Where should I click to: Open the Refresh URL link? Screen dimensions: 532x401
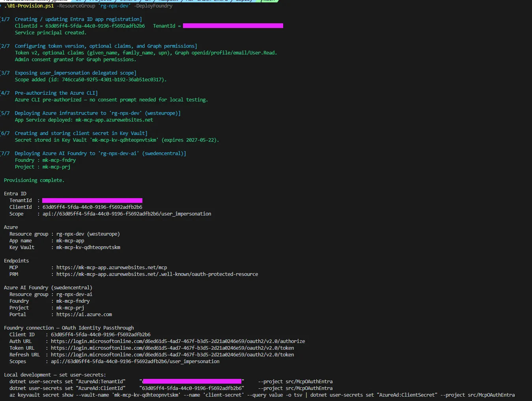[172, 355]
